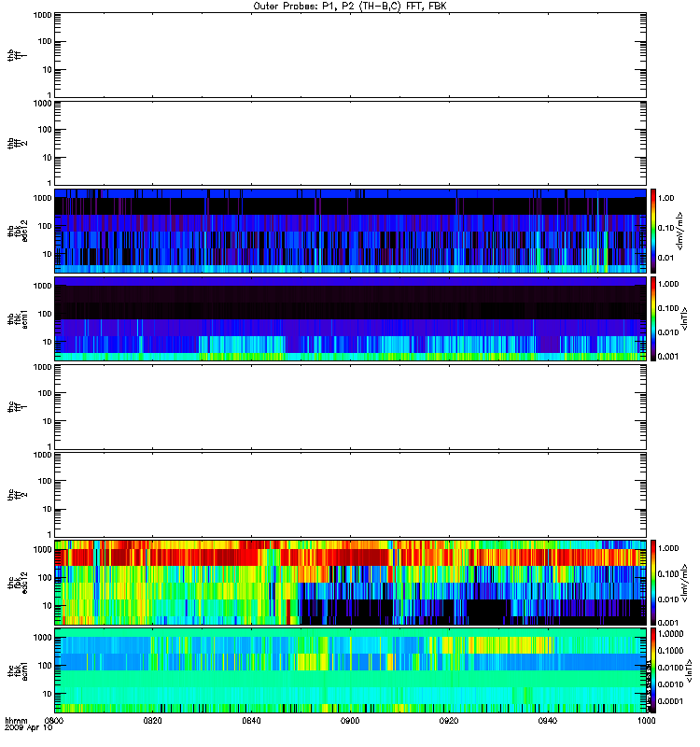Click the 'thb fbk edc12' y-axis title
This screenshot has height=747, width=700.
18,231
